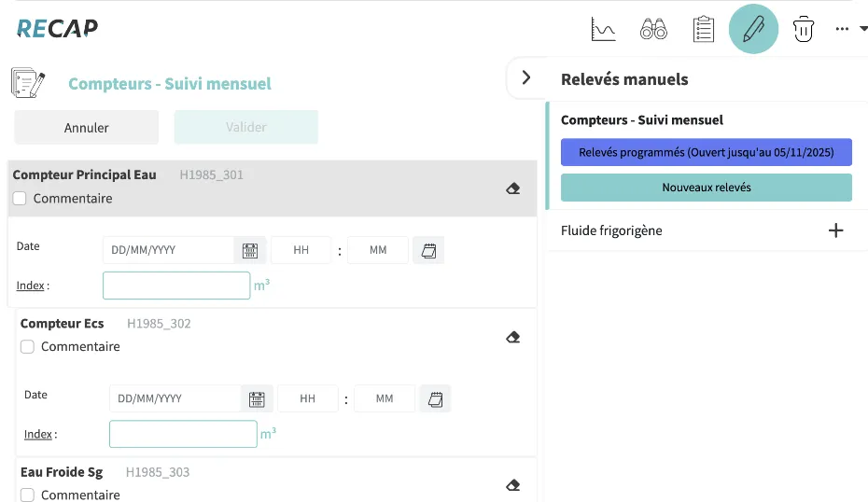The height and width of the screenshot is (502, 868).
Task: Click eraser icon for Compteur Ecs
Action: click(512, 338)
